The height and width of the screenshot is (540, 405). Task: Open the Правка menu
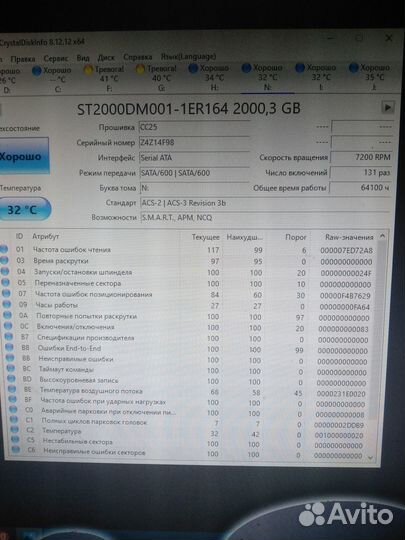tap(22, 59)
